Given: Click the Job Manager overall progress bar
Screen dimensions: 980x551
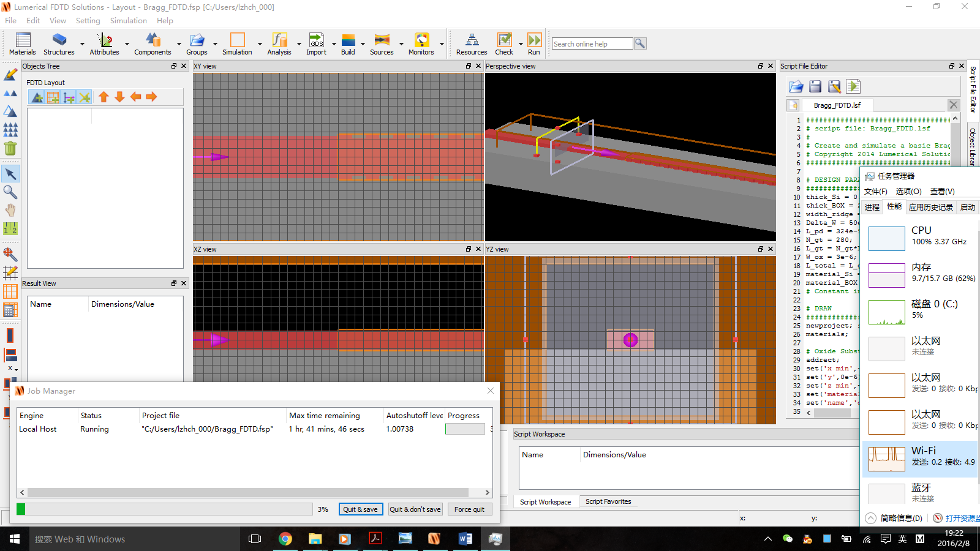Looking at the screenshot, I should click(x=165, y=509).
